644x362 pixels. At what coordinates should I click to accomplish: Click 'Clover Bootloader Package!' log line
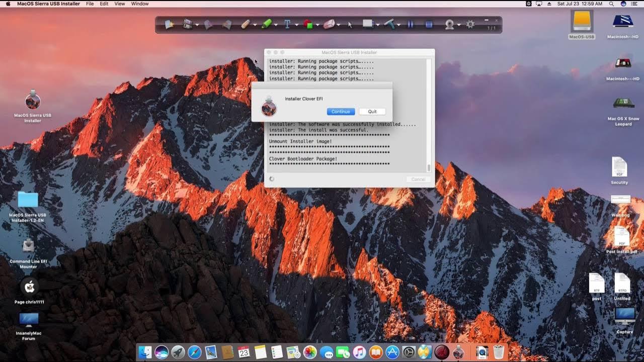(x=303, y=159)
